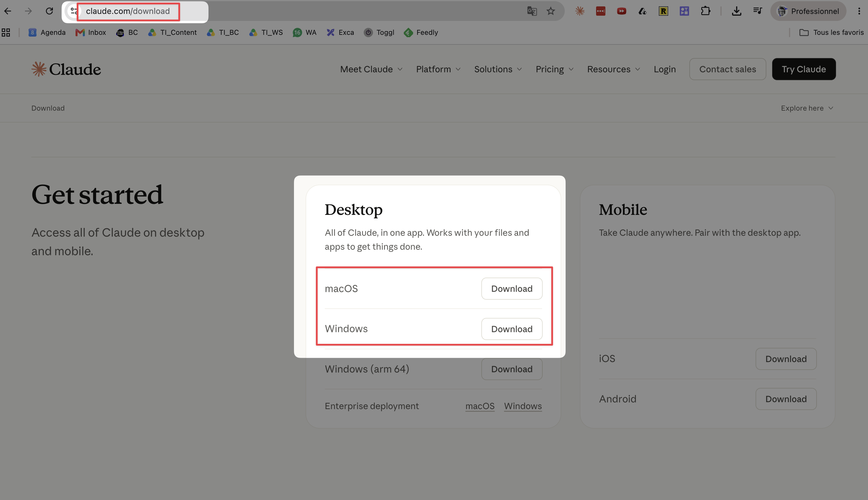Open the apps grid in bookmarks bar
Image resolution: width=868 pixels, height=500 pixels.
(x=6, y=32)
